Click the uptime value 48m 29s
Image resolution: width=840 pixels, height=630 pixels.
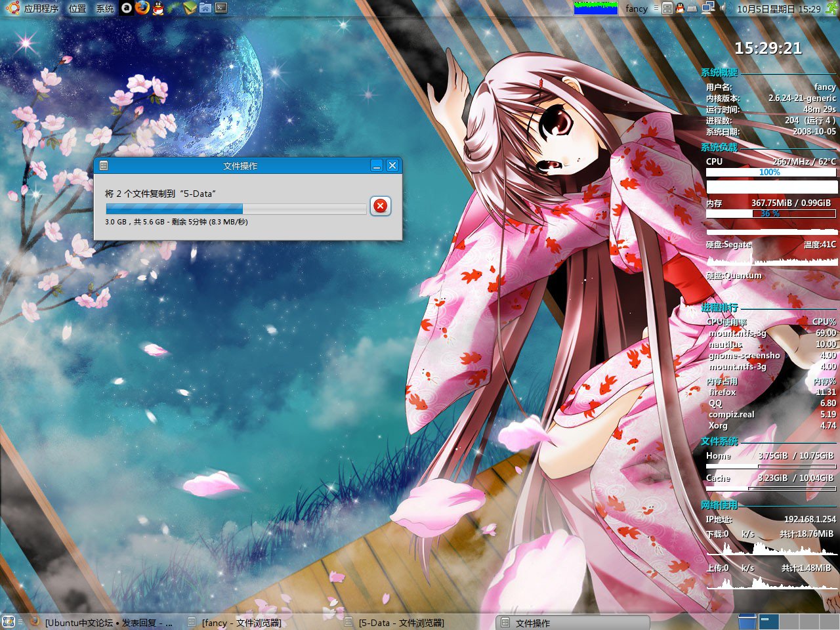click(820, 109)
